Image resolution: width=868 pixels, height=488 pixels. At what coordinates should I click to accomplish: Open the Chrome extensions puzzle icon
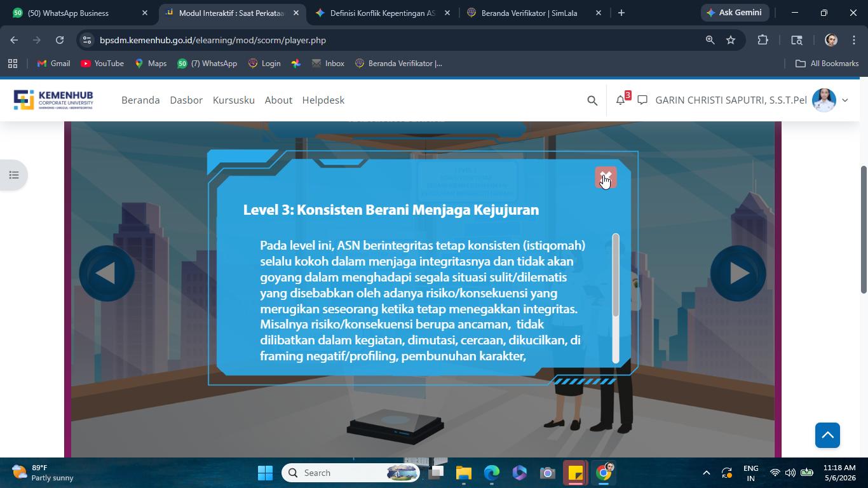pyautogui.click(x=763, y=40)
